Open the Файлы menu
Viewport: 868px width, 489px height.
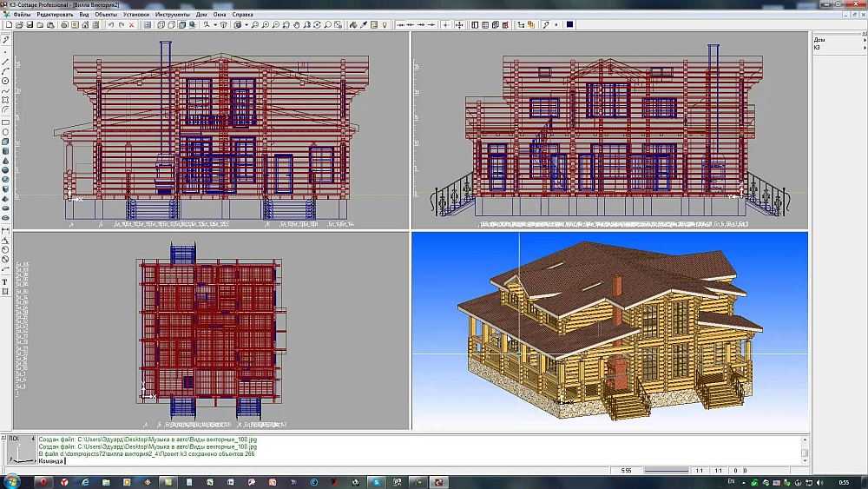point(22,15)
